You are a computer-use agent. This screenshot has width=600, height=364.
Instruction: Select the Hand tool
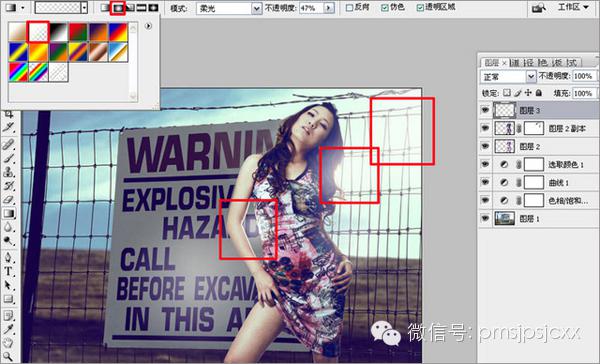pyautogui.click(x=8, y=343)
